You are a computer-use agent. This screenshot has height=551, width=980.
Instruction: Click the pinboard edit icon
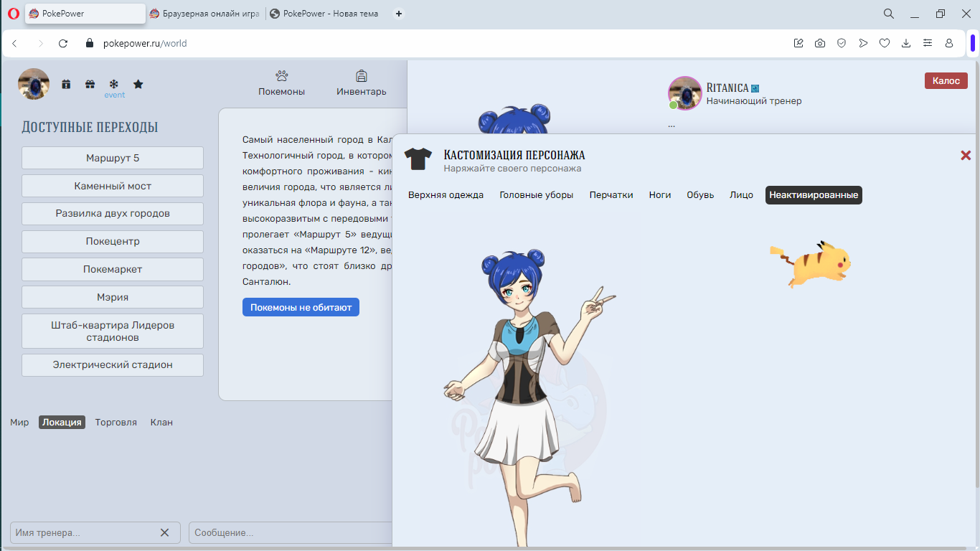click(798, 43)
